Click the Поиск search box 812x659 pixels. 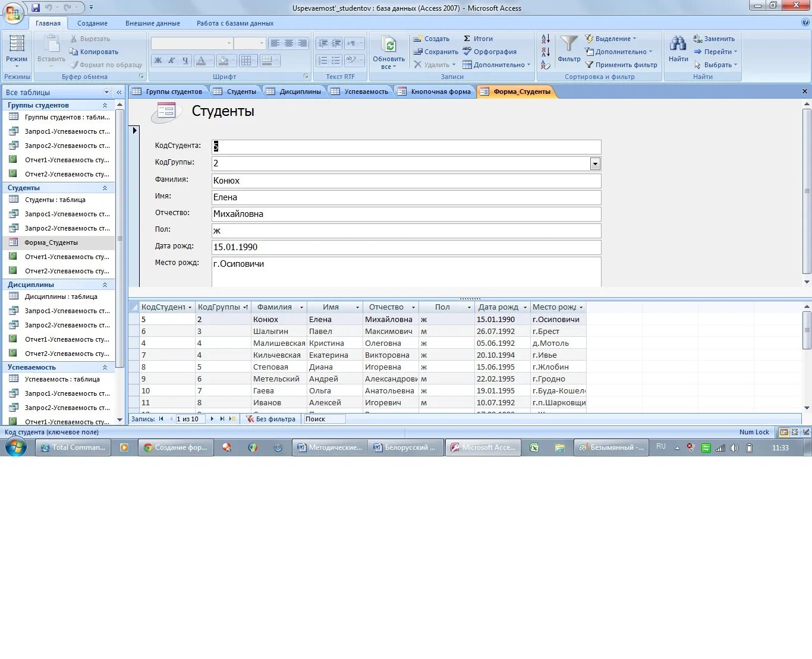tap(324, 419)
